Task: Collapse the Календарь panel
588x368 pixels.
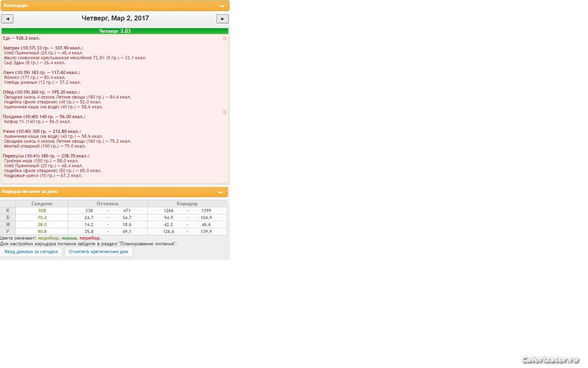Action: tap(222, 6)
